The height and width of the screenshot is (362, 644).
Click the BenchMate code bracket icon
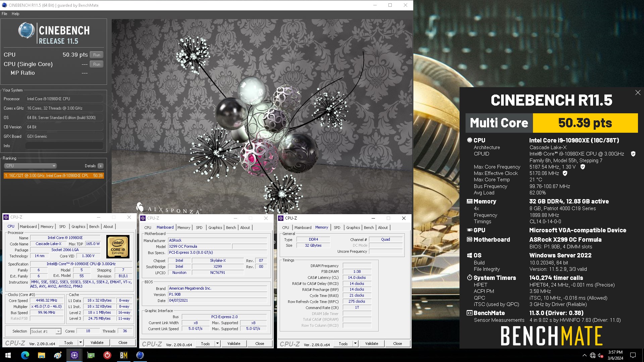(470, 313)
